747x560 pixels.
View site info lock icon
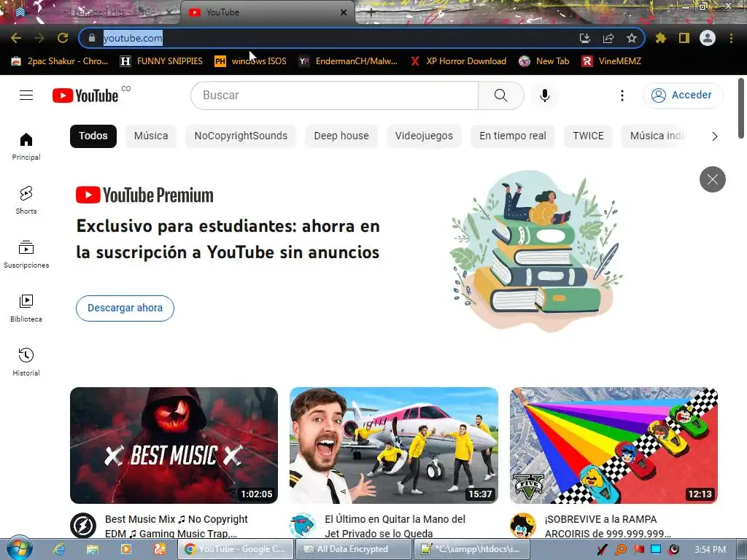click(92, 38)
